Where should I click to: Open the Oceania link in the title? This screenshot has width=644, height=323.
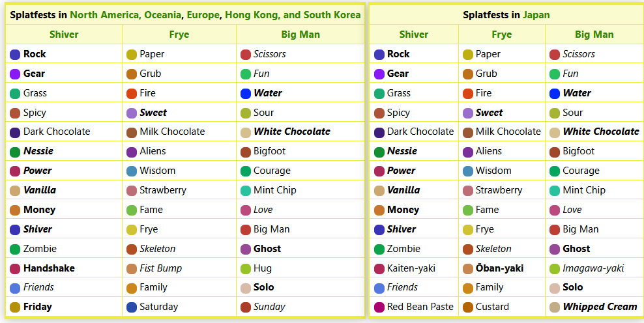pos(163,15)
